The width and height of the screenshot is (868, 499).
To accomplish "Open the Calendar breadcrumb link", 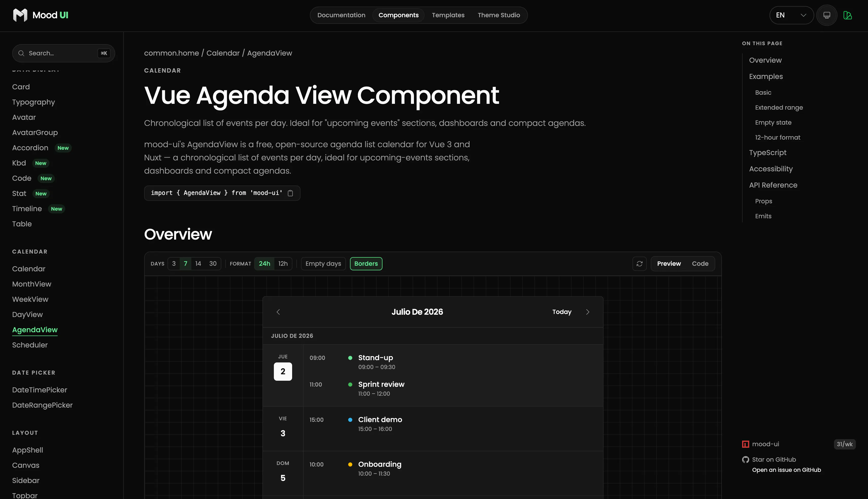I will pos(223,53).
